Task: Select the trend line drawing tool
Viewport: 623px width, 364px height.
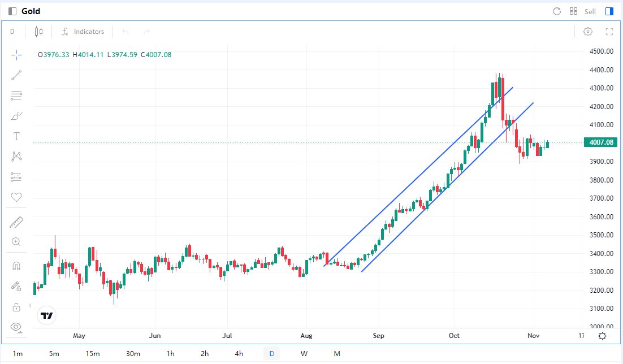Action: [16, 75]
